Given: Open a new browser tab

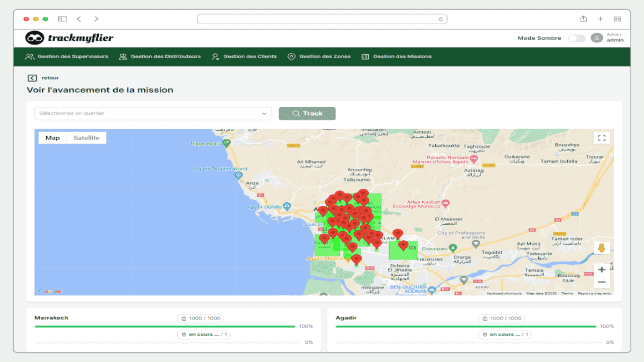Looking at the screenshot, I should tap(601, 19).
